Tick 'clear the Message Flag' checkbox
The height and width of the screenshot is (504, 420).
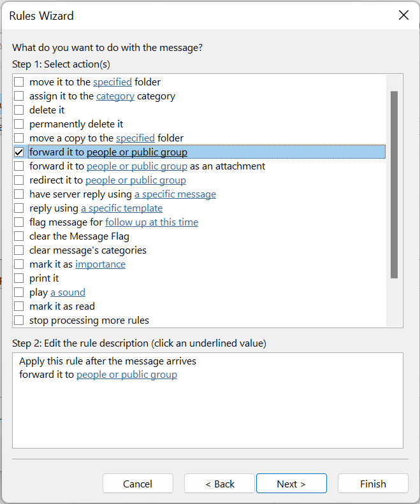pos(19,236)
